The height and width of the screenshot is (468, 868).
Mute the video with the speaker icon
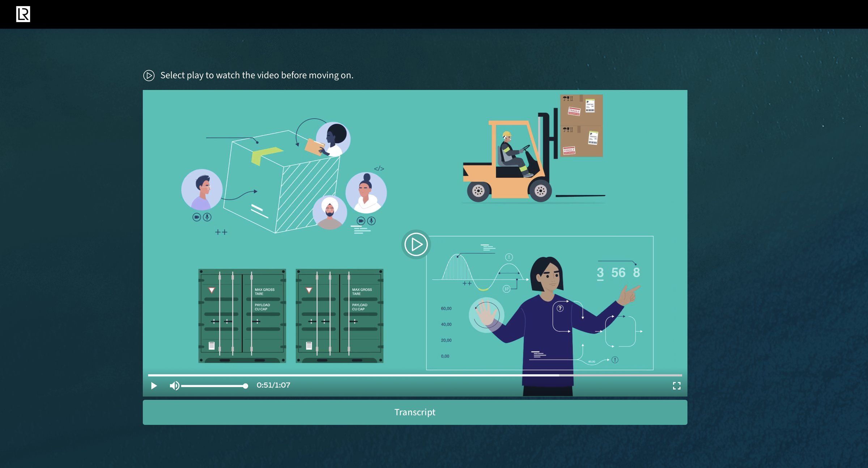click(174, 386)
